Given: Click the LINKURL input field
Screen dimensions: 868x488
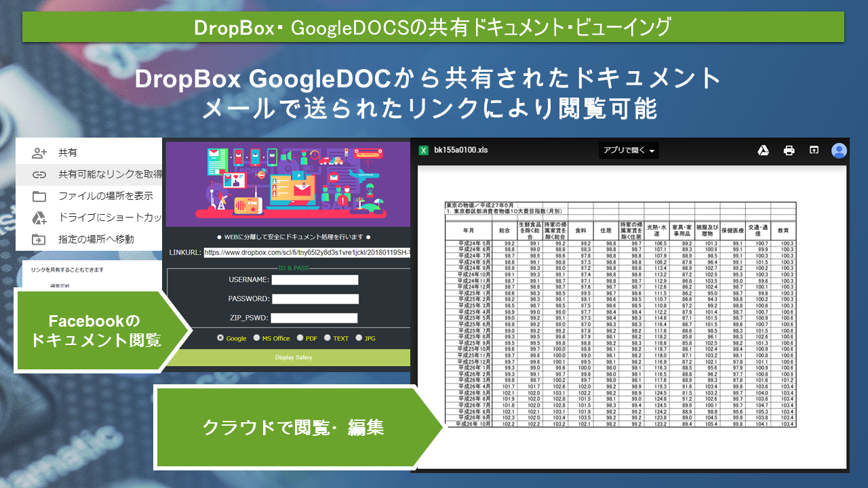Looking at the screenshot, I should click(x=307, y=252).
